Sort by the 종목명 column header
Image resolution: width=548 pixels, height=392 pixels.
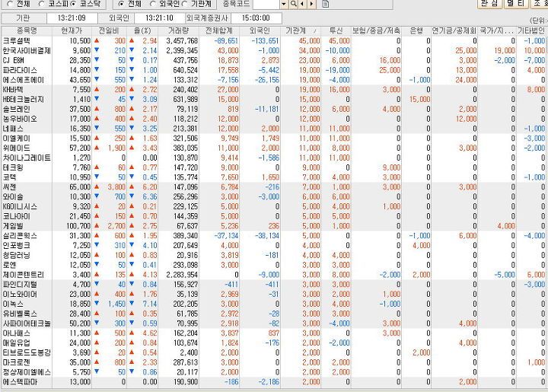click(x=27, y=30)
